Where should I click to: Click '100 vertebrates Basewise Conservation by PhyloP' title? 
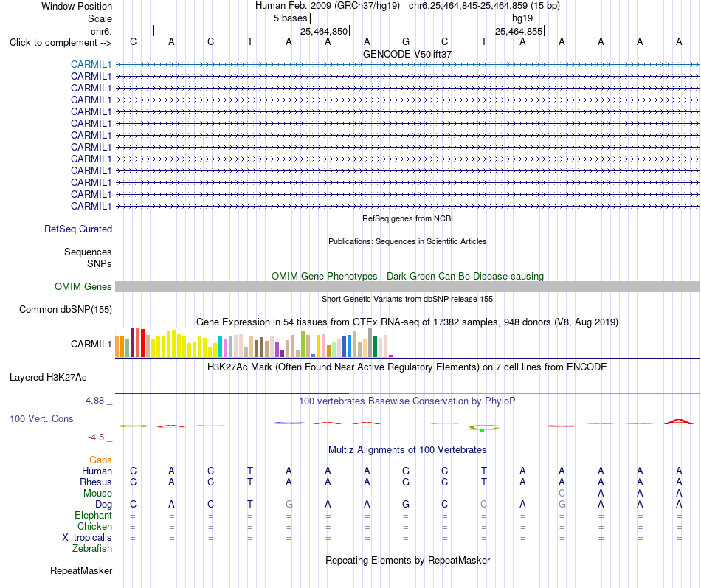pyautogui.click(x=407, y=401)
